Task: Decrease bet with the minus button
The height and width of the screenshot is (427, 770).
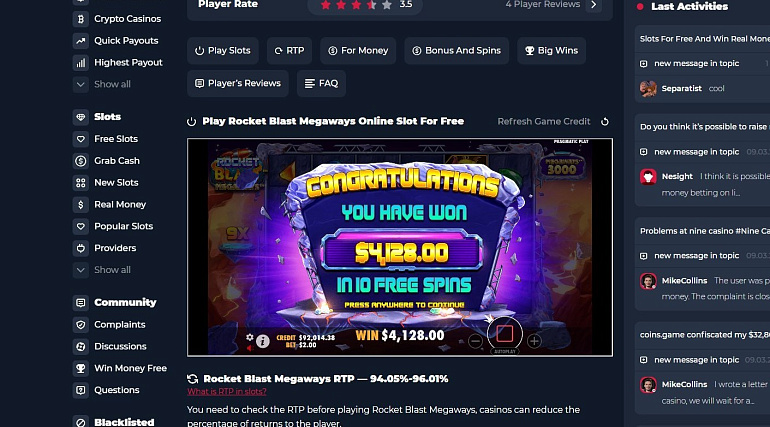Action: [x=475, y=341]
